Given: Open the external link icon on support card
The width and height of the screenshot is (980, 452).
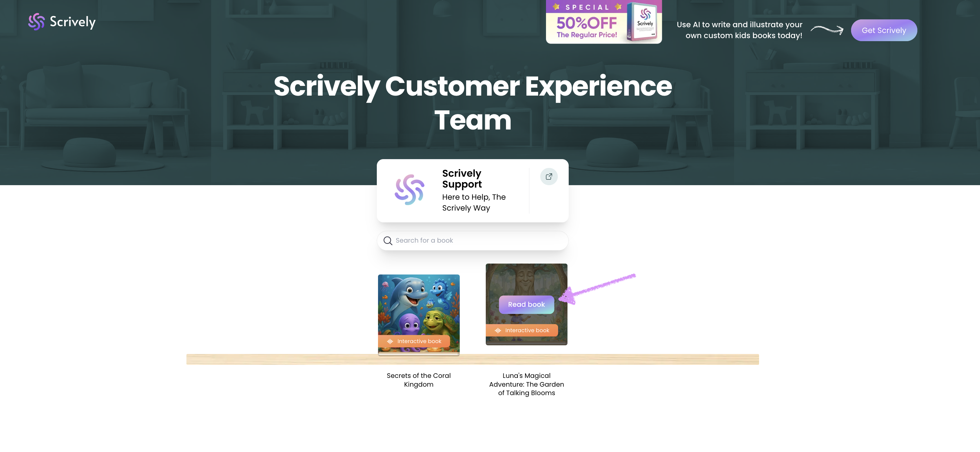Looking at the screenshot, I should click(x=549, y=176).
